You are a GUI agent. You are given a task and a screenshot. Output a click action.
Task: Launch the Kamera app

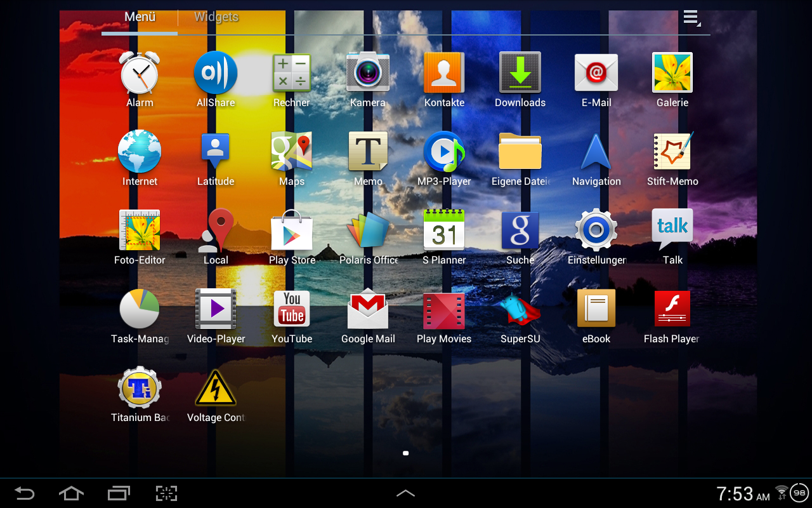click(368, 74)
